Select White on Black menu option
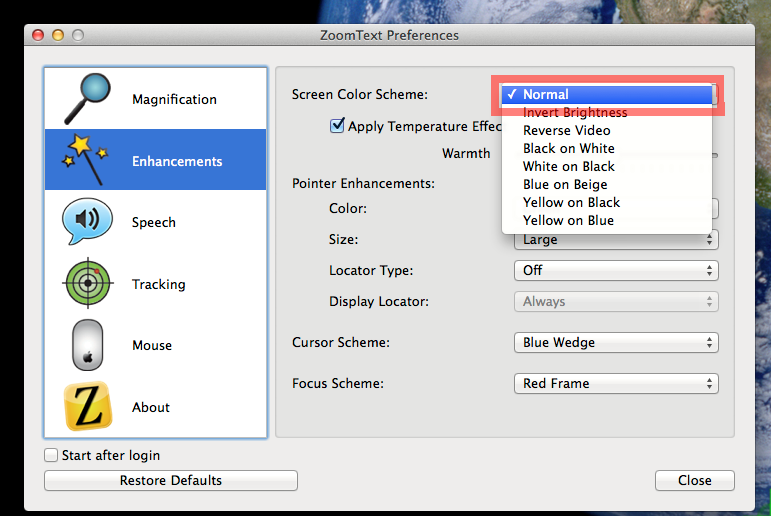Screen dimensions: 771x516 tap(568, 166)
